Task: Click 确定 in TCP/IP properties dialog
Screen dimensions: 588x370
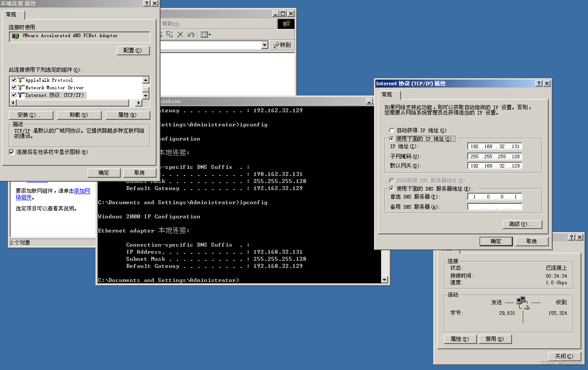Action: coord(496,241)
